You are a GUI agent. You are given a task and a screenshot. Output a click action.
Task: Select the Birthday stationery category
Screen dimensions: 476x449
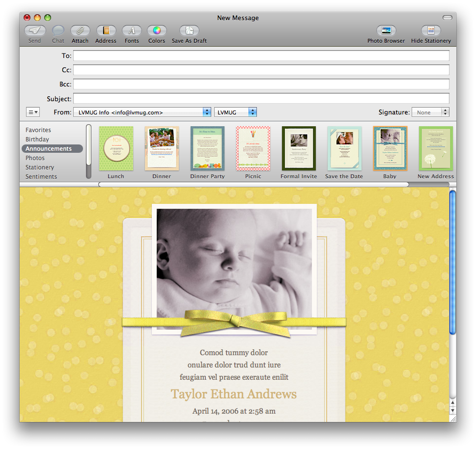(x=37, y=140)
